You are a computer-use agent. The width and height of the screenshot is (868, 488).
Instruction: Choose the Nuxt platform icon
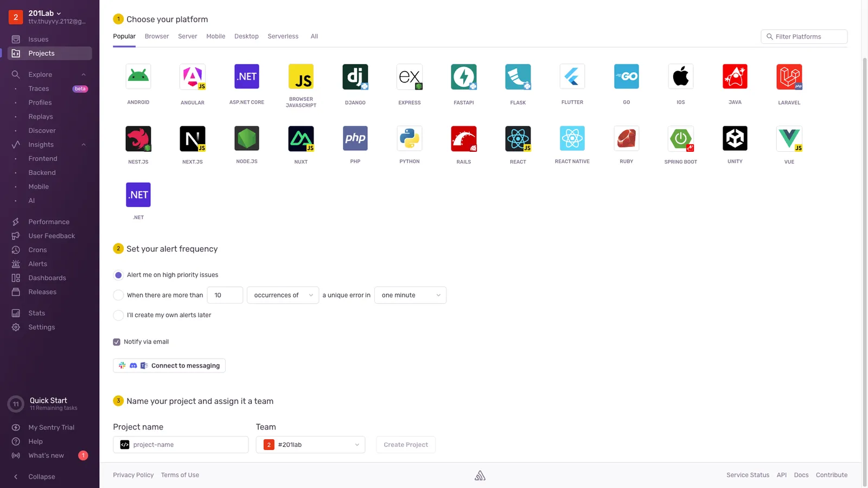click(x=301, y=138)
